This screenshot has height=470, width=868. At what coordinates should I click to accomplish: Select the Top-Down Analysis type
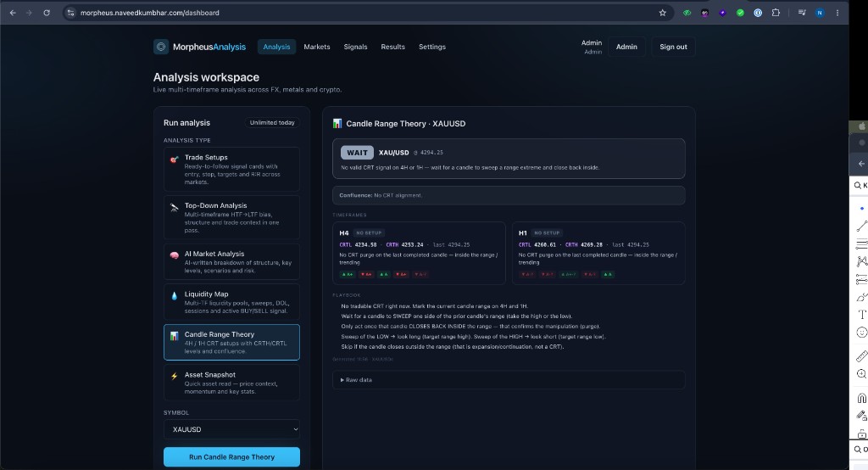(231, 217)
